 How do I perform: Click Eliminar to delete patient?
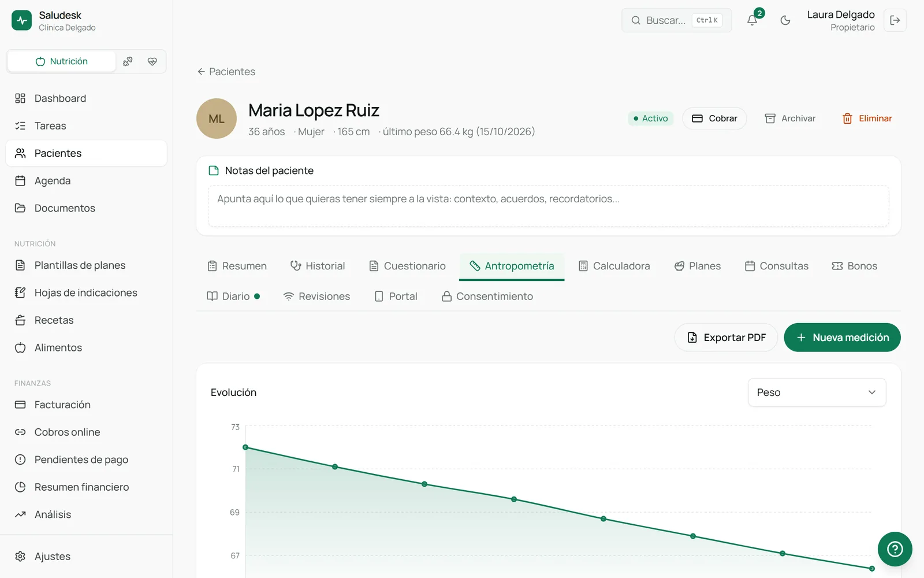pos(867,118)
